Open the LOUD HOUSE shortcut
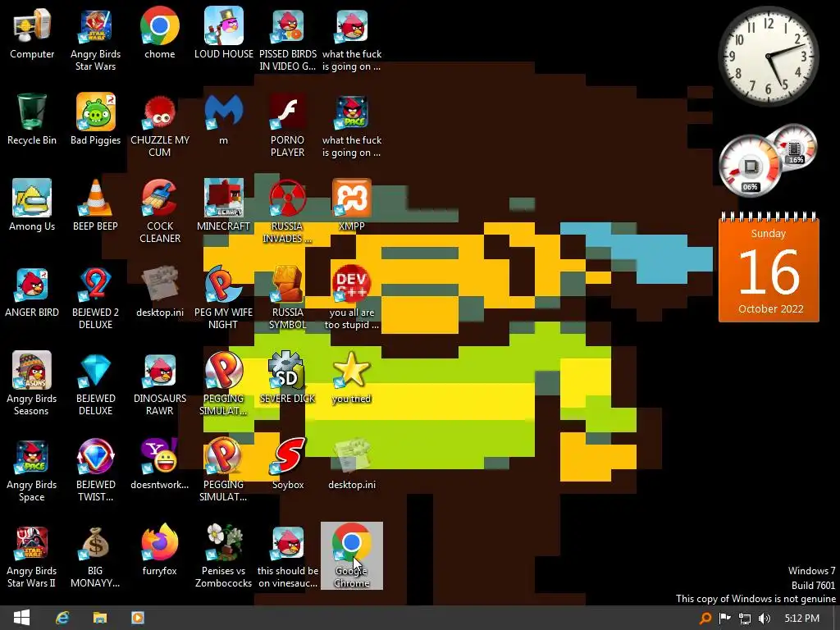 point(223,34)
